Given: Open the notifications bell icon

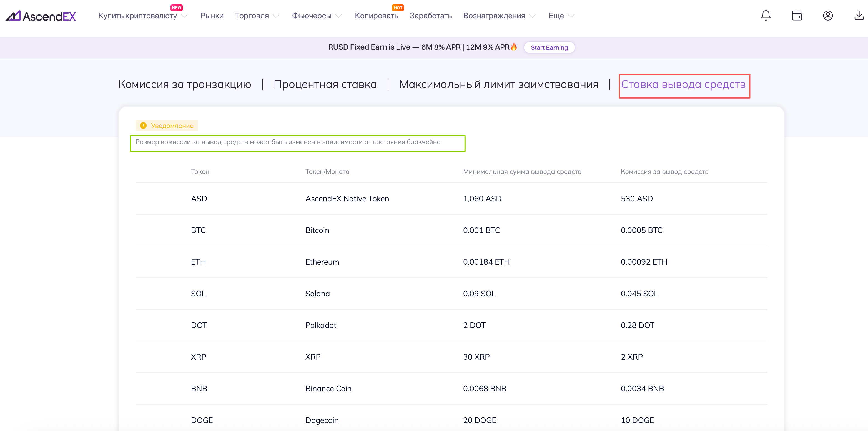Looking at the screenshot, I should tap(766, 16).
